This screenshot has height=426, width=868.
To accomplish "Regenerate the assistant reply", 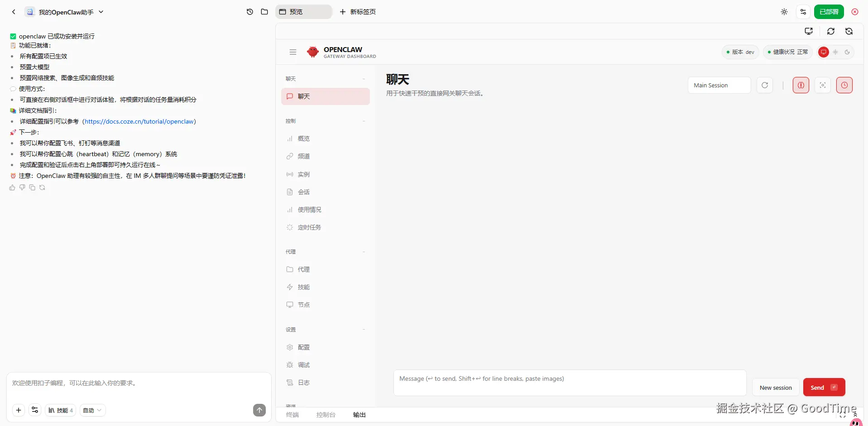I will click(42, 187).
